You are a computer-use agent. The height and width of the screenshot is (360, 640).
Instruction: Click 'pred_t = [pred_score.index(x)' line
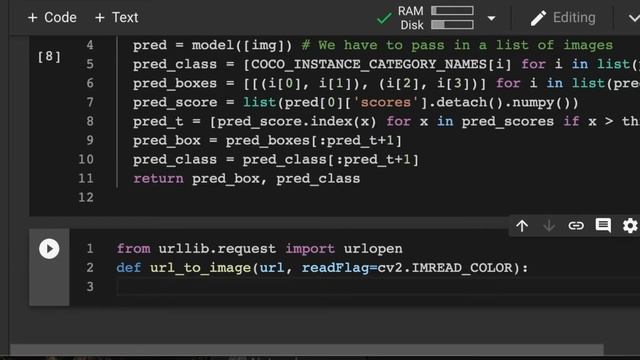[386, 122]
